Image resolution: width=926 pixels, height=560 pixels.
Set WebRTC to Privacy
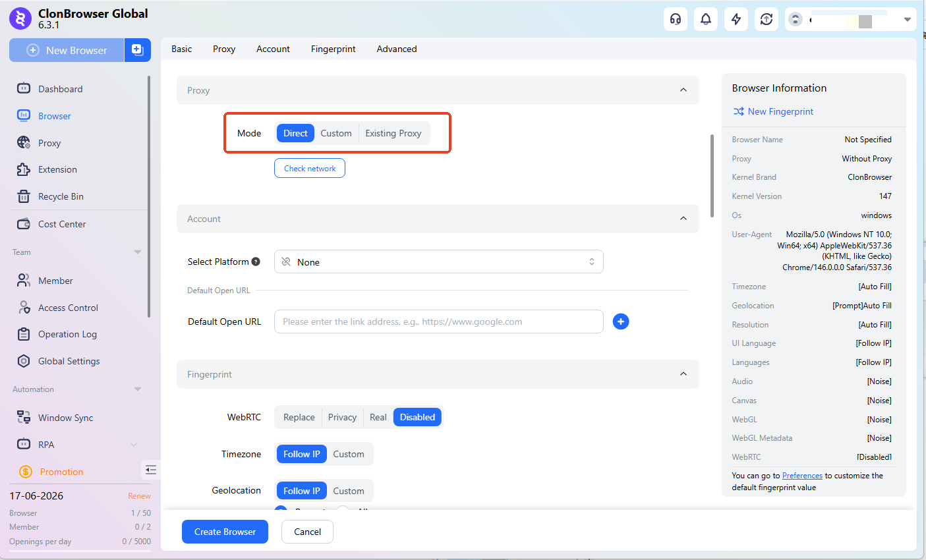(342, 417)
